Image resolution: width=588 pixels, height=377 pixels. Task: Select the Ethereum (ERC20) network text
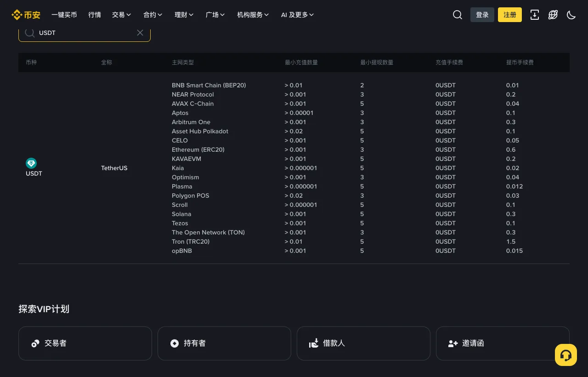[198, 149]
